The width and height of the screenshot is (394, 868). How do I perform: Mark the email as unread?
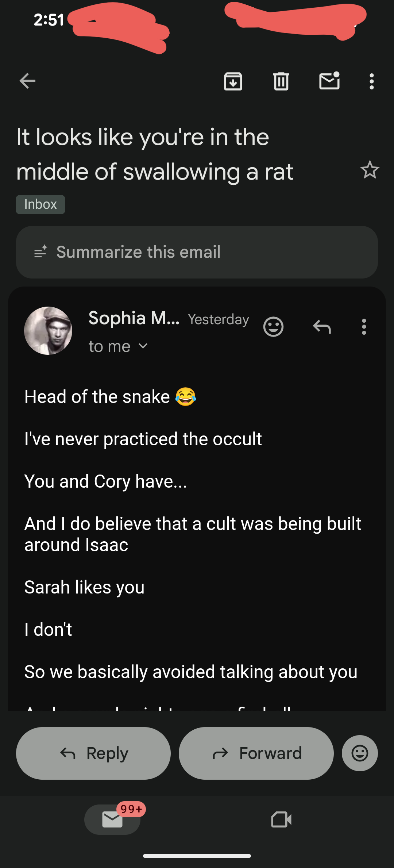click(329, 81)
